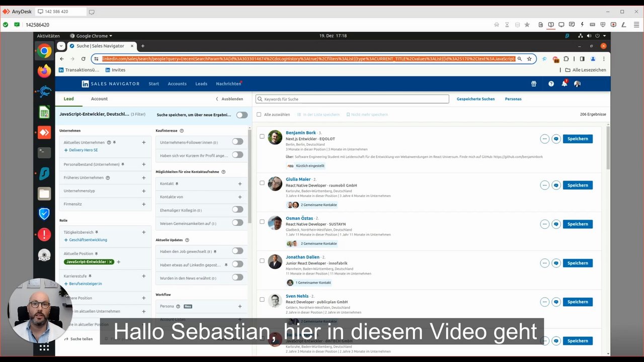This screenshot has width=644, height=362.
Task: Open the gift icon in Sales Navigator header
Action: click(x=534, y=84)
